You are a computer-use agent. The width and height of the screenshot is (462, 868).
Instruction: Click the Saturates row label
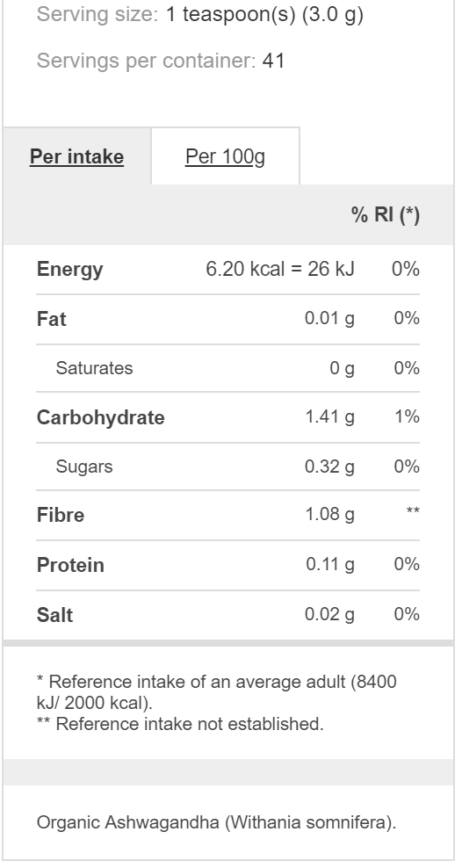(94, 368)
